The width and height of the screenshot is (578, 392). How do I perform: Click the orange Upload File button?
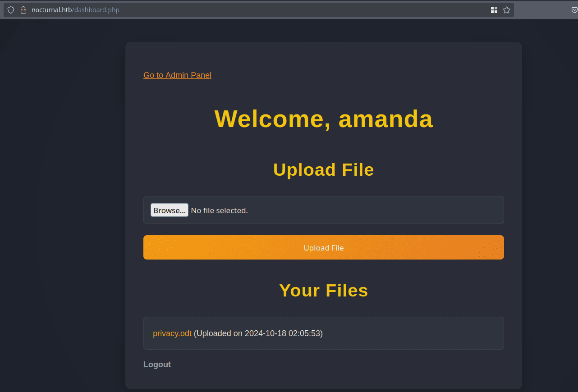(x=323, y=247)
